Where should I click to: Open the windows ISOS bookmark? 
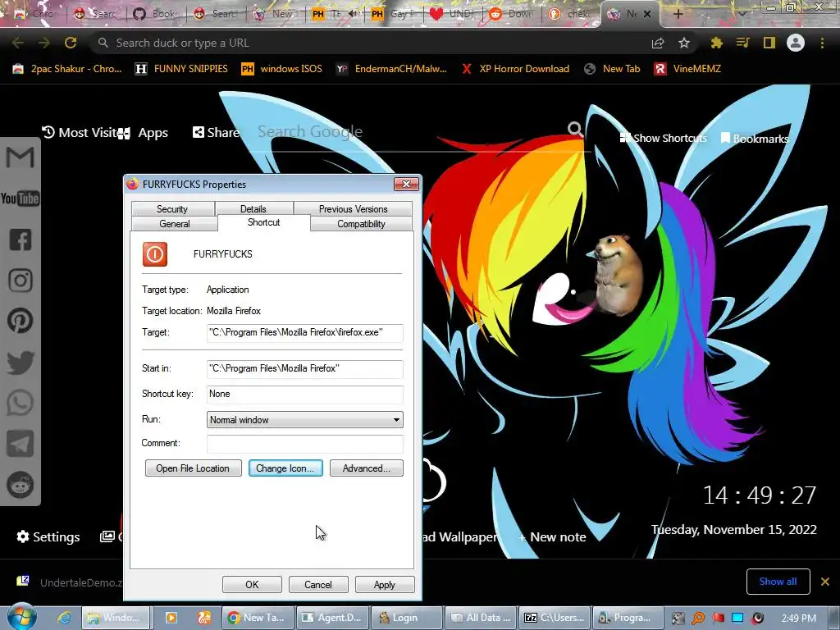coord(282,69)
